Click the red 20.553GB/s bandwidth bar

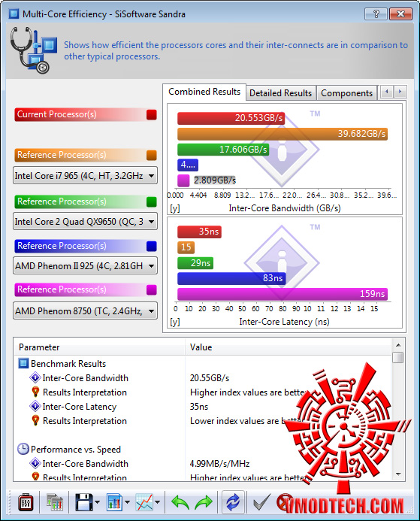click(x=231, y=118)
